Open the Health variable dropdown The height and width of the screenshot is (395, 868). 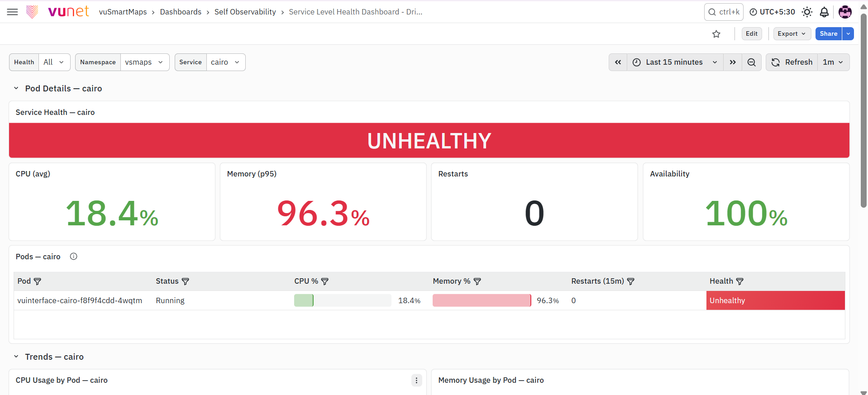click(x=54, y=62)
